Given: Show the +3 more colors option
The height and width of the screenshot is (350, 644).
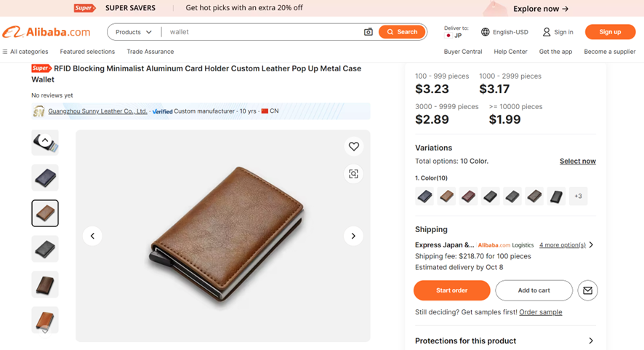Looking at the screenshot, I should click(579, 196).
